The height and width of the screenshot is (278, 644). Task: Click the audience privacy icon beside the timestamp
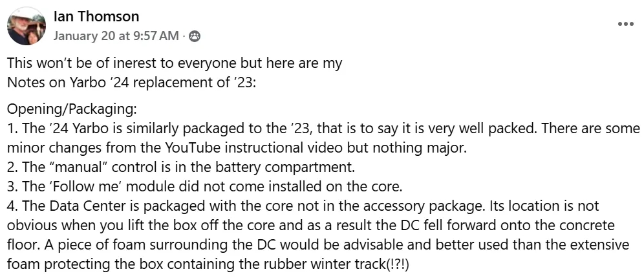click(193, 36)
